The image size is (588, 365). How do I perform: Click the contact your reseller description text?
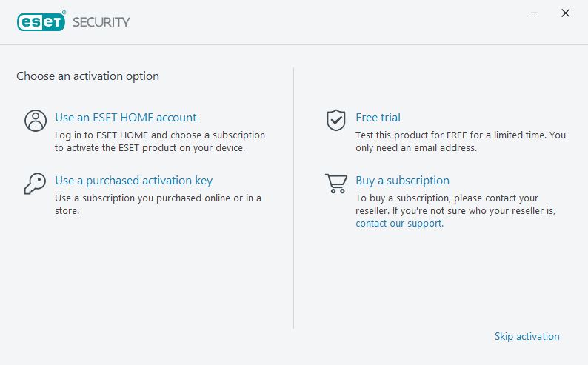[455, 204]
